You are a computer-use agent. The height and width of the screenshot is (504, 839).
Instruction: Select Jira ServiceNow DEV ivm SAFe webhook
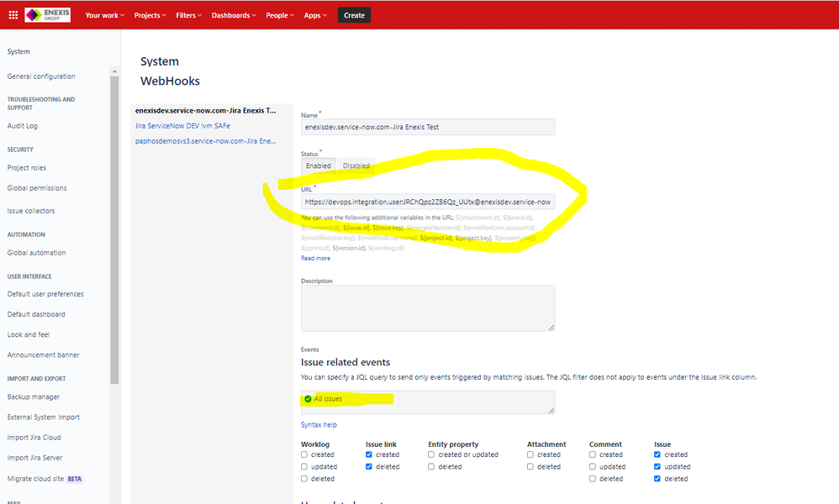click(x=182, y=126)
